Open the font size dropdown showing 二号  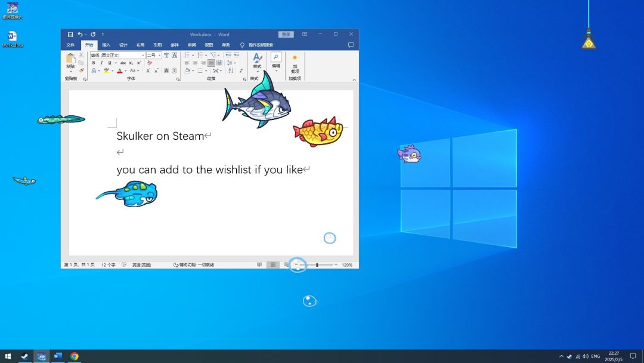tap(159, 55)
